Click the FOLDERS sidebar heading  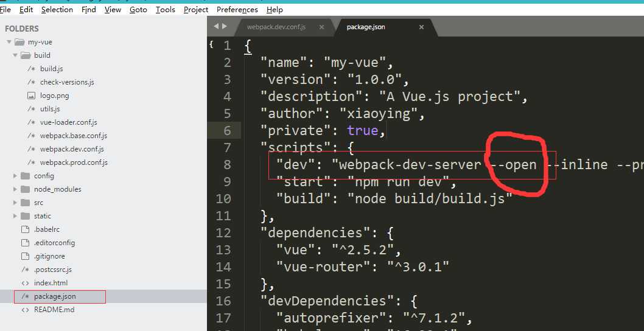22,29
